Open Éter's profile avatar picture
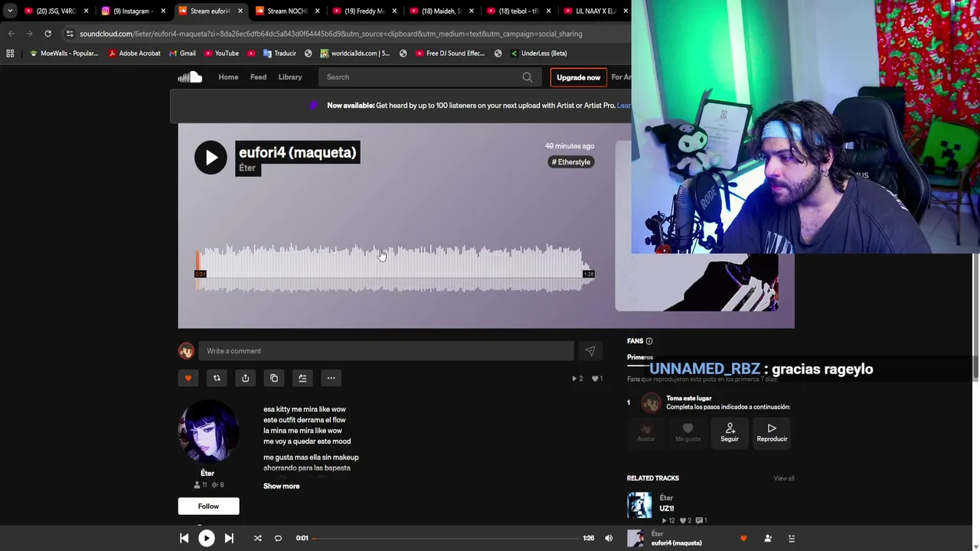980x551 pixels. pyautogui.click(x=207, y=431)
